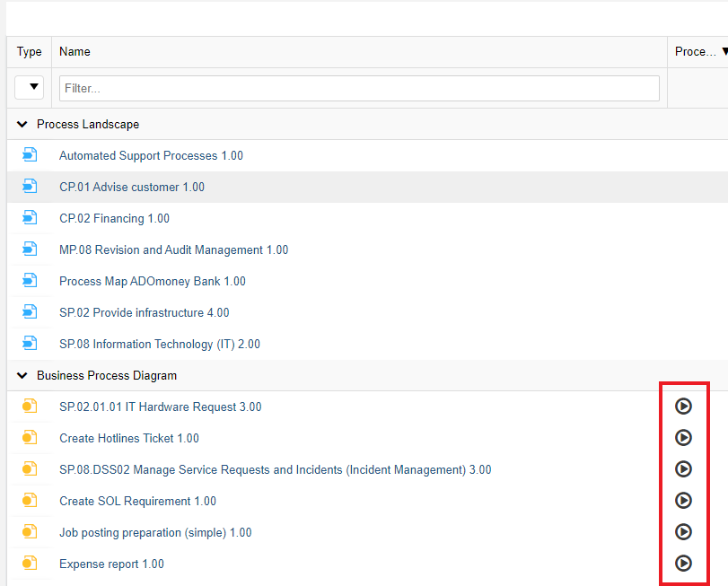Click play icon for SP.02.01.01 IT Hardware Request
728x586 pixels.
click(x=683, y=407)
